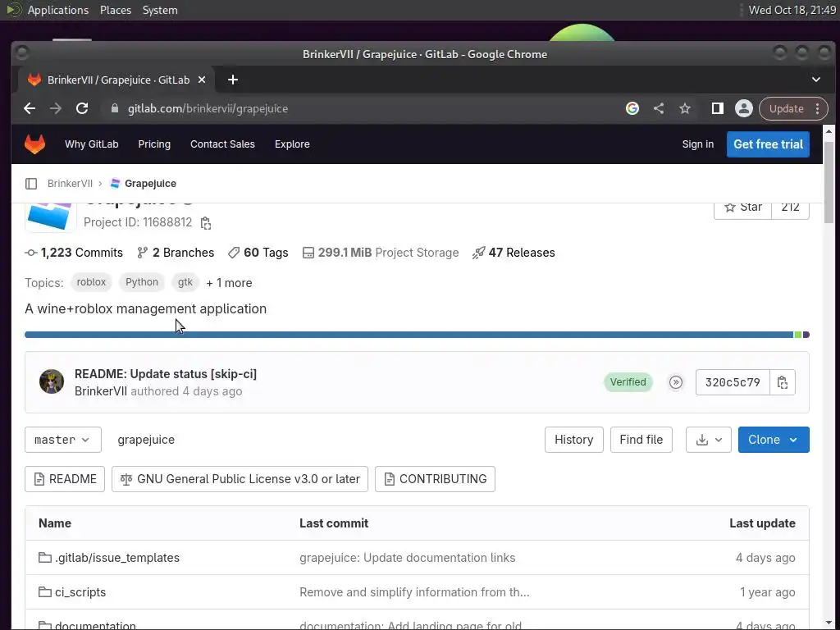Viewport: 840px width, 630px height.
Task: View the 47 Releases link
Action: [x=514, y=253]
